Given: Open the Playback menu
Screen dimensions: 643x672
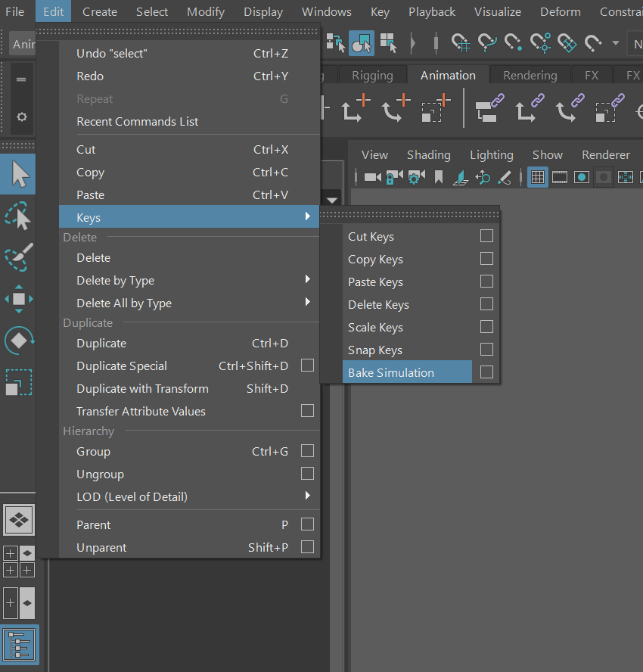Looking at the screenshot, I should (x=432, y=11).
